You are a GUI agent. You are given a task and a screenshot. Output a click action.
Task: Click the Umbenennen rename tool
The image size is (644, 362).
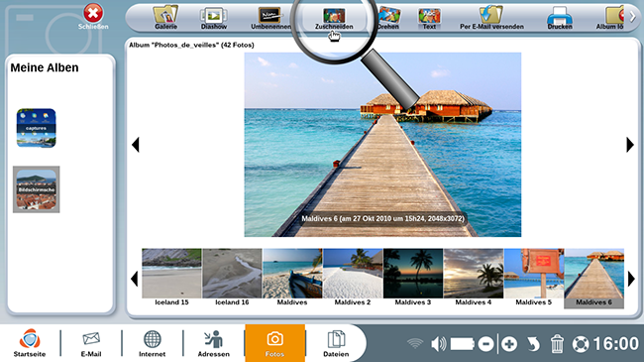click(271, 17)
